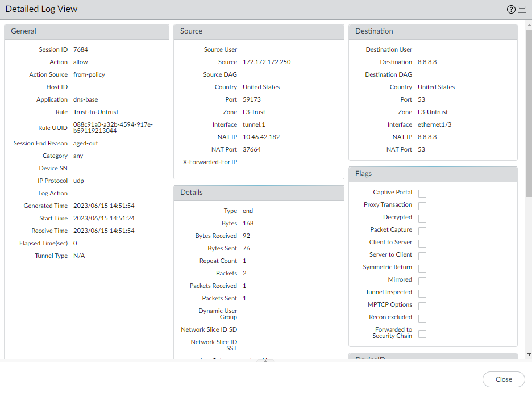This screenshot has height=393, width=532.
Task: Check the Server to Client box
Action: [422, 256]
